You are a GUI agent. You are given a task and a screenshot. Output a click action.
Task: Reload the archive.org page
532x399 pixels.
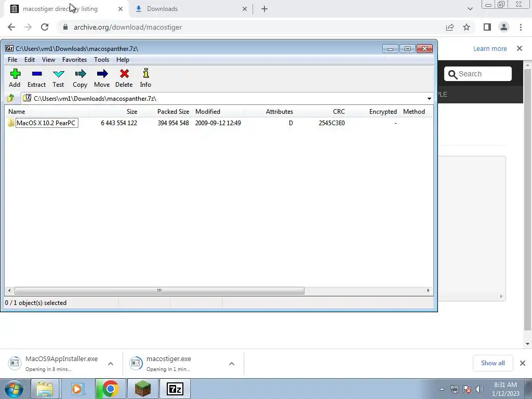[x=45, y=27]
